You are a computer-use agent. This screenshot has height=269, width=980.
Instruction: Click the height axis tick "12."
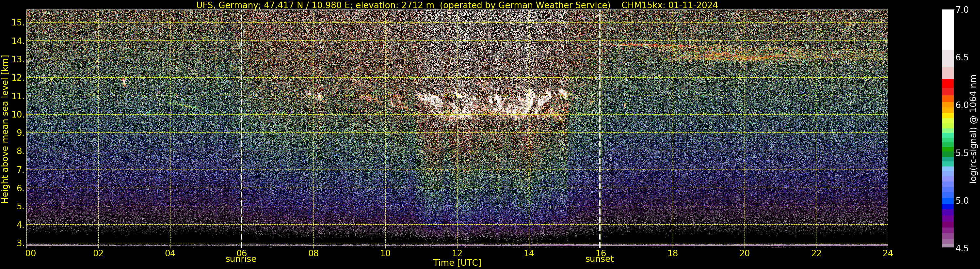tap(18, 78)
